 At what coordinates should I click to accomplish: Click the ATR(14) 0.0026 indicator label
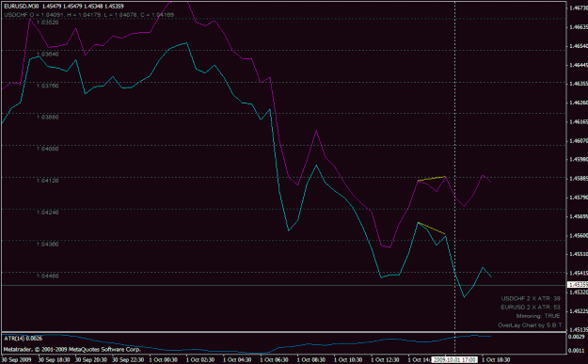point(24,339)
